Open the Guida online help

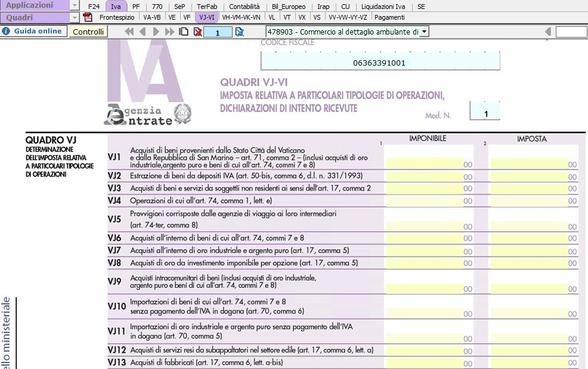pos(34,31)
